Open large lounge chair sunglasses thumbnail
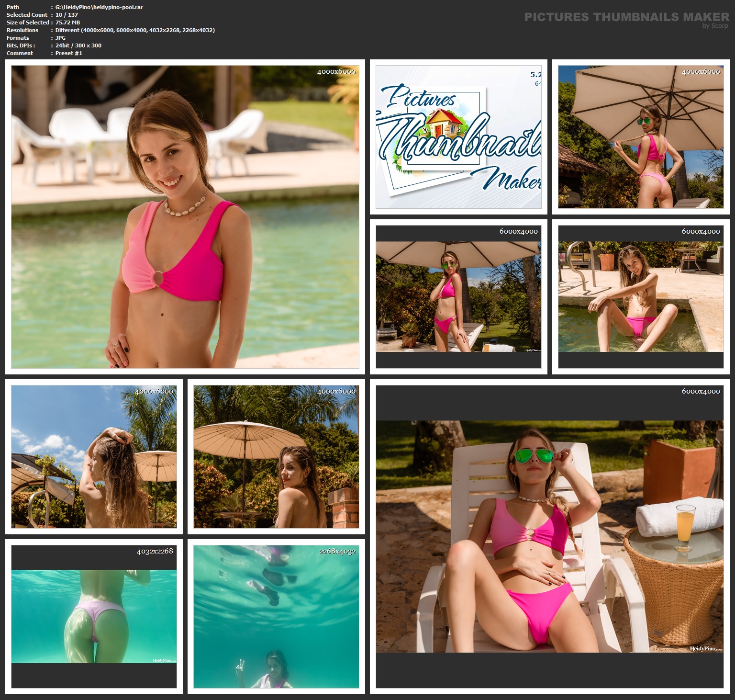Screen dimensions: 735x700 549,536
